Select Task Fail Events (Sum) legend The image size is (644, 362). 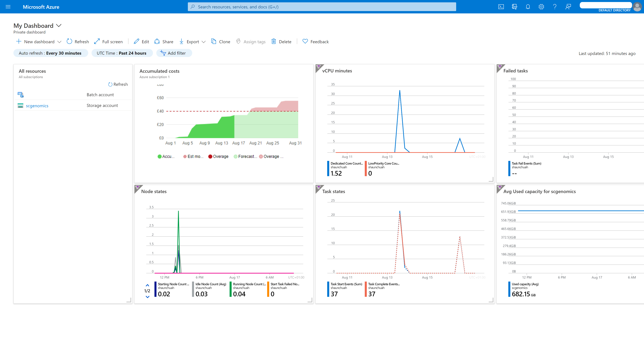point(525,169)
